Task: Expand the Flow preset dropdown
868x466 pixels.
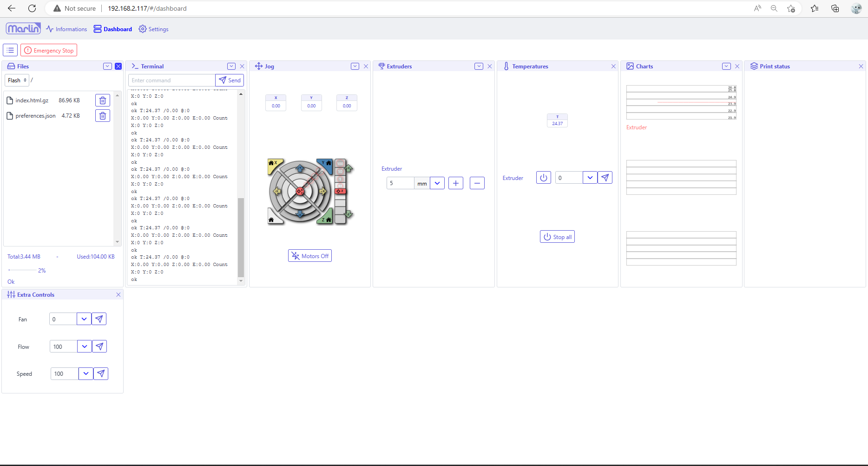Action: [x=84, y=346]
